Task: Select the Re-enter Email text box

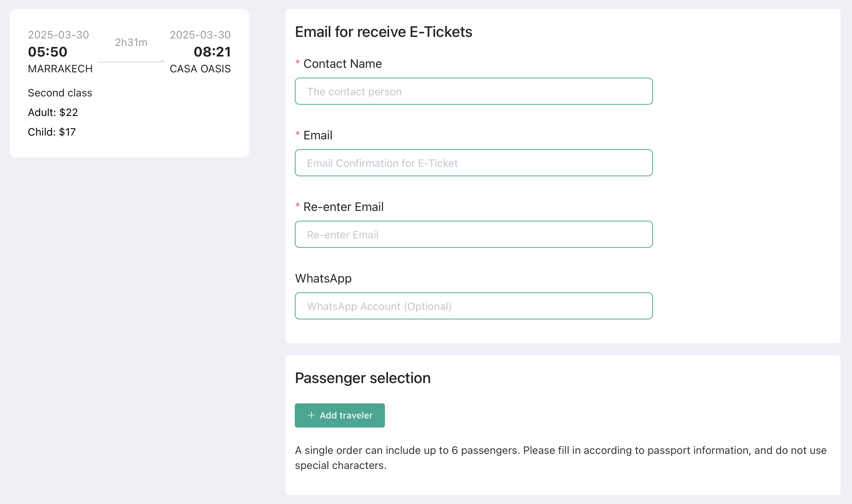Action: (474, 234)
